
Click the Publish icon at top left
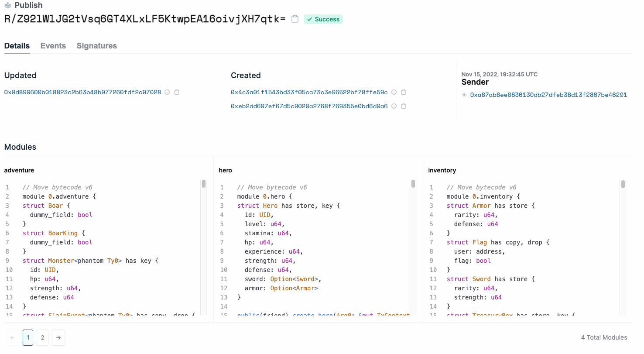click(x=8, y=5)
